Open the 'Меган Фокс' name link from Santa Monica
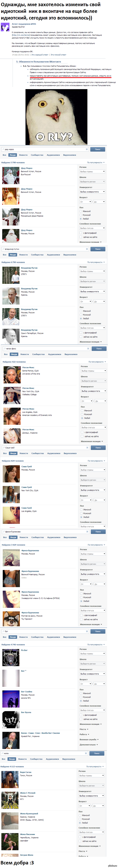This screenshot has height=868, width=118. 28,368
